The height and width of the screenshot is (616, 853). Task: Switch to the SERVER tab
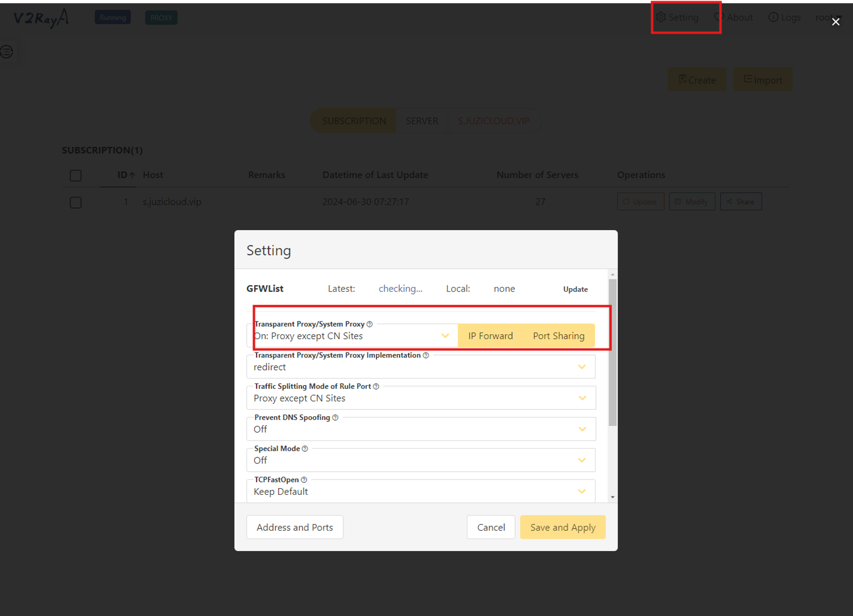[x=422, y=121]
